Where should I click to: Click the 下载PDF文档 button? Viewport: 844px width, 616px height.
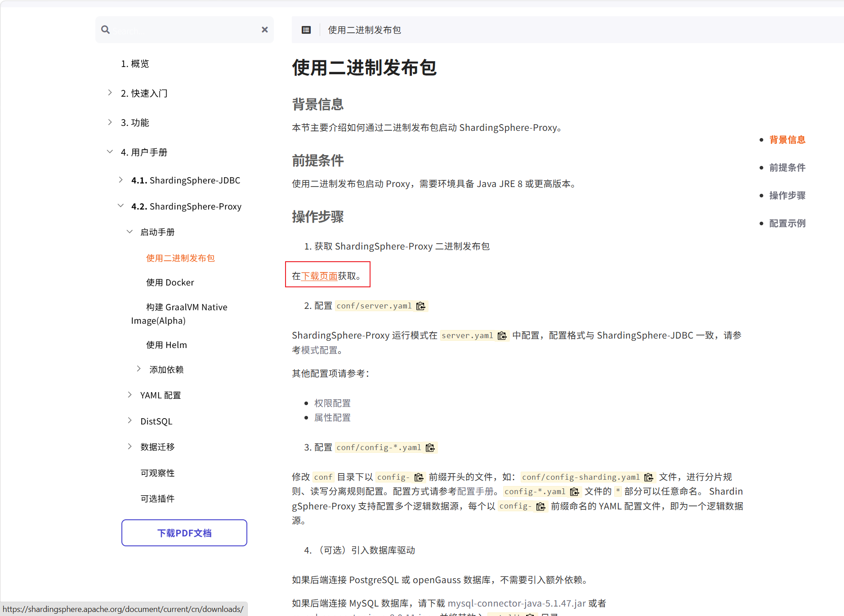184,533
